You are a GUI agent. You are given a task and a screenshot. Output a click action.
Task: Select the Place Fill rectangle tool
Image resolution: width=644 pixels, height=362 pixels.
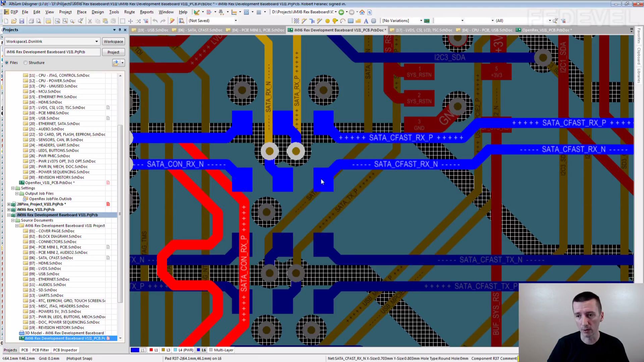tap(351, 21)
